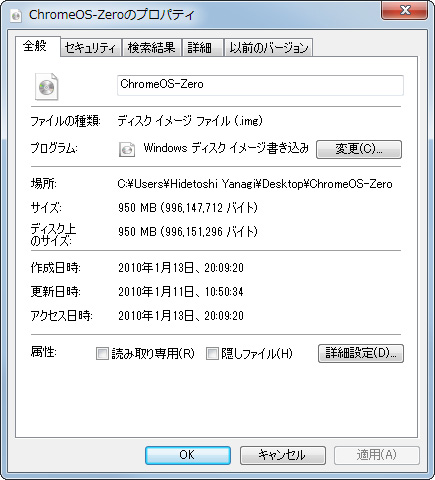The width and height of the screenshot is (435, 480).
Task: Click the disk image file icon beside the name field
Action: (47, 87)
